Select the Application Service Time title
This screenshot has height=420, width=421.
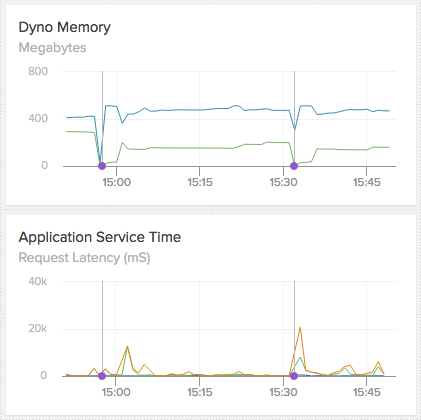(100, 237)
